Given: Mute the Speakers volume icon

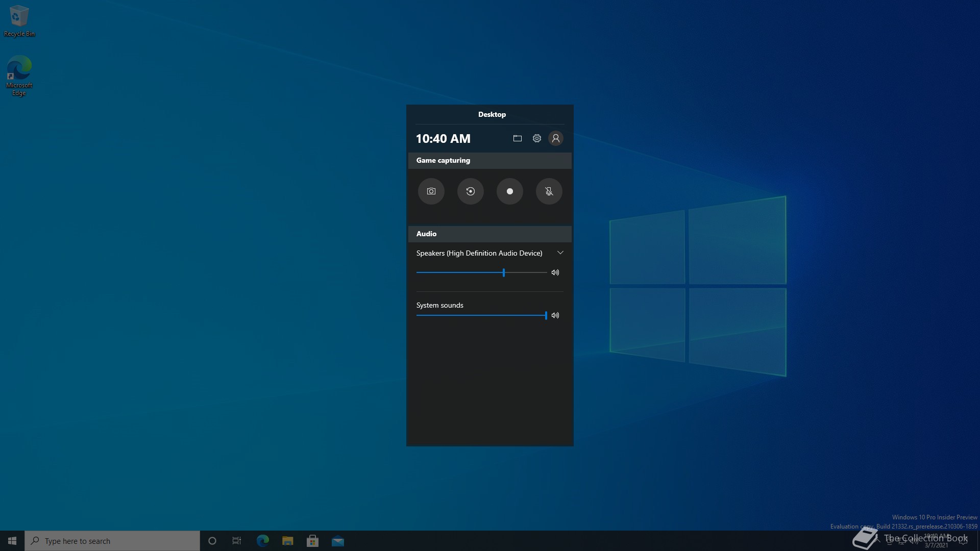Looking at the screenshot, I should 555,272.
